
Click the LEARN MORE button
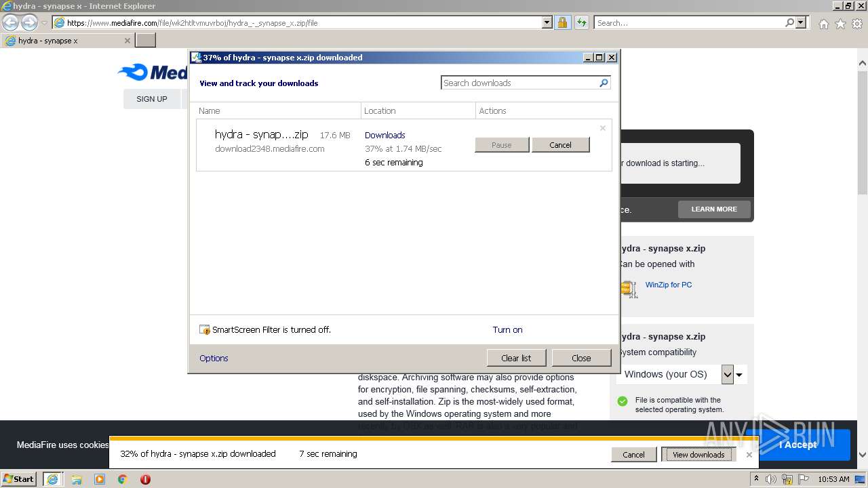[714, 209]
